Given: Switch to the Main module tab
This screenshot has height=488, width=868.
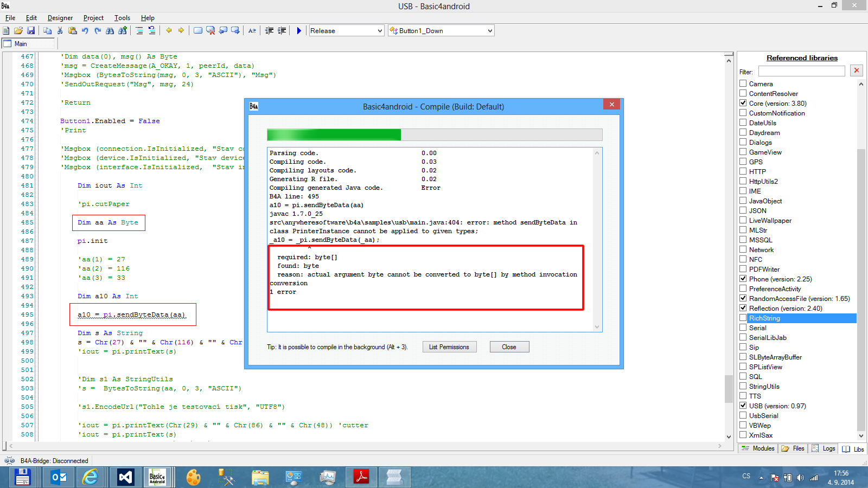Looking at the screenshot, I should (x=29, y=44).
